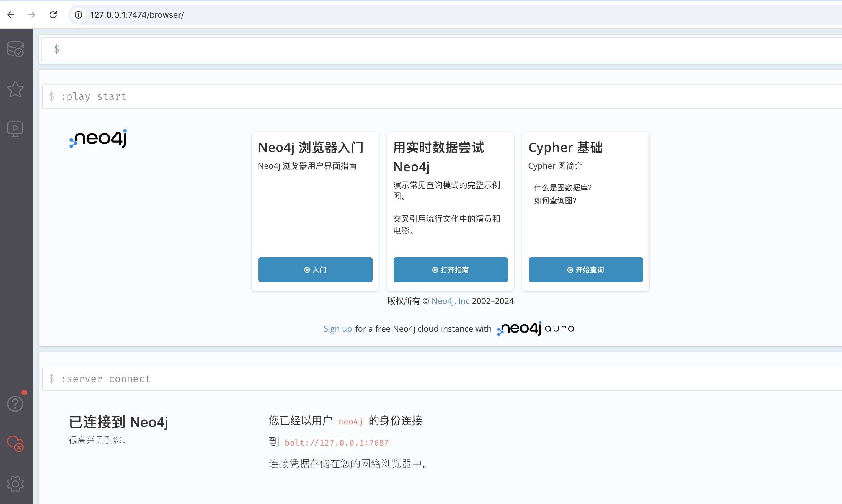The height and width of the screenshot is (504, 842).
Task: Click the '交叉引用流行文化中的演员和电影。' description
Action: [x=446, y=225]
